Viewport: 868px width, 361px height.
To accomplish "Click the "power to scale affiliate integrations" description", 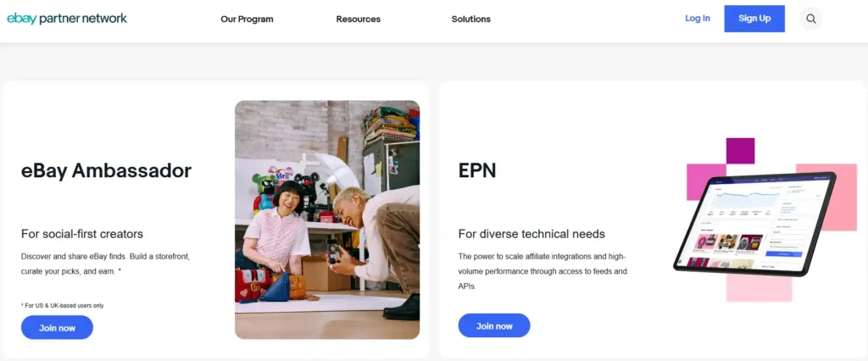I will tap(542, 271).
